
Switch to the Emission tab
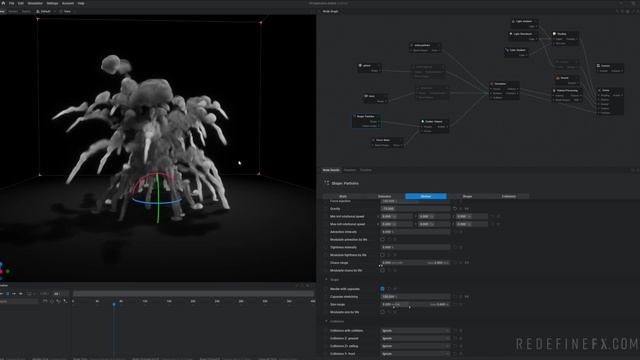coord(384,196)
